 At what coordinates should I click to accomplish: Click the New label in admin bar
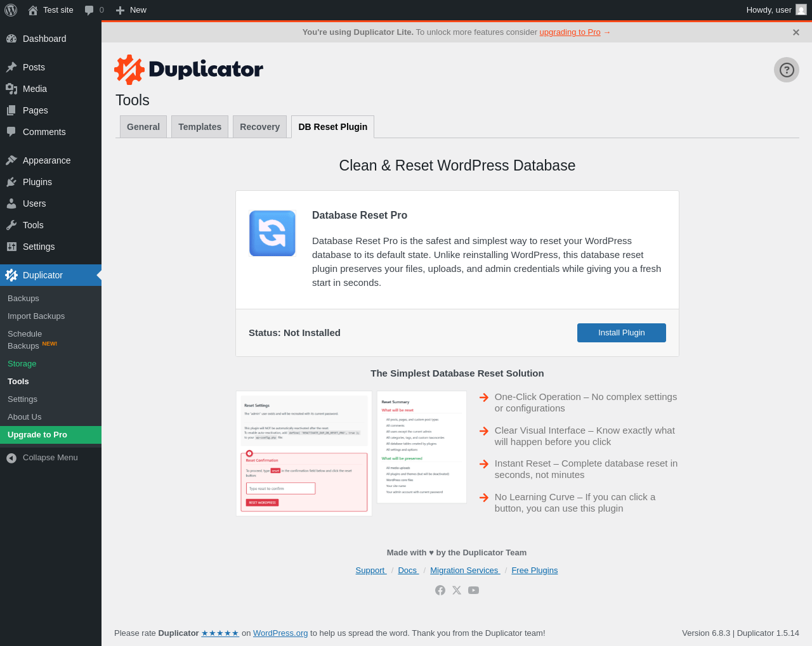point(138,10)
